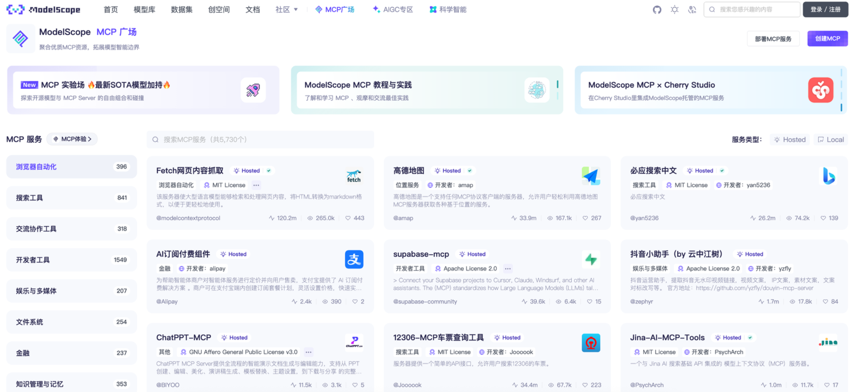868x392 pixels.
Task: Focus the top site search field
Action: click(752, 10)
